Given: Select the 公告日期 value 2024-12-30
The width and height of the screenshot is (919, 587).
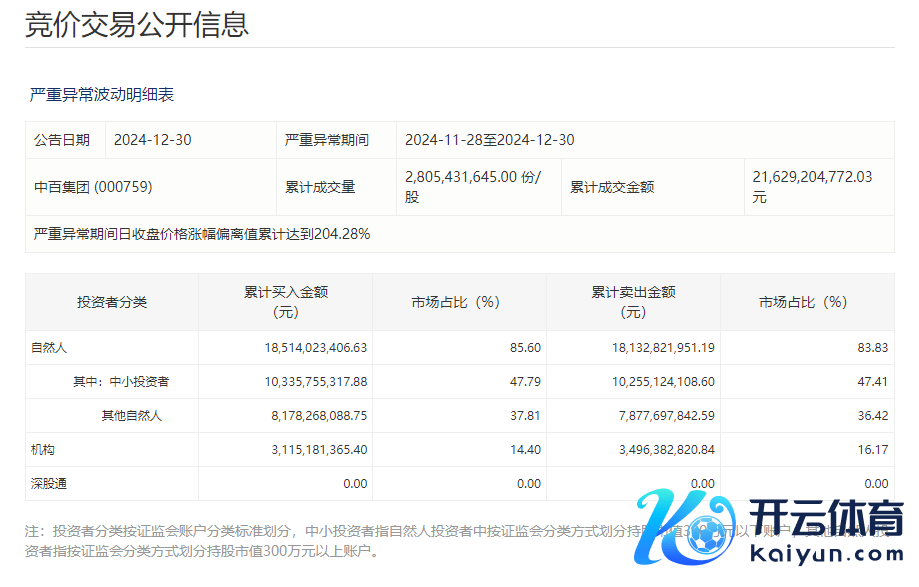Looking at the screenshot, I should 152,140.
